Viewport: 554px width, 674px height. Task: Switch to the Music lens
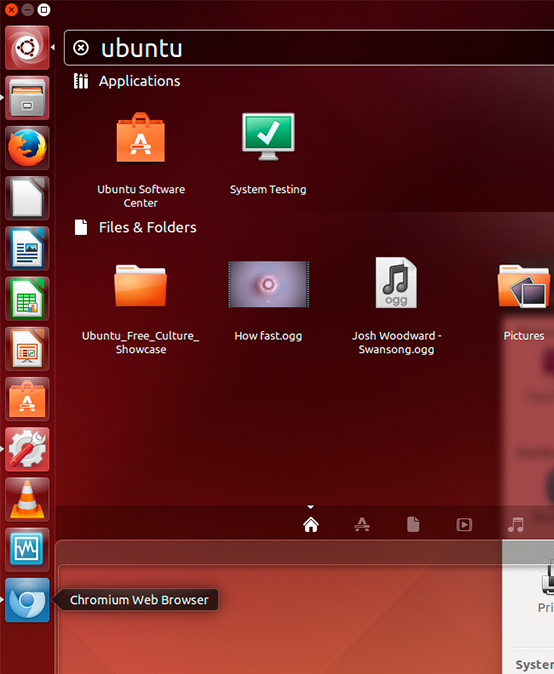coord(516,524)
